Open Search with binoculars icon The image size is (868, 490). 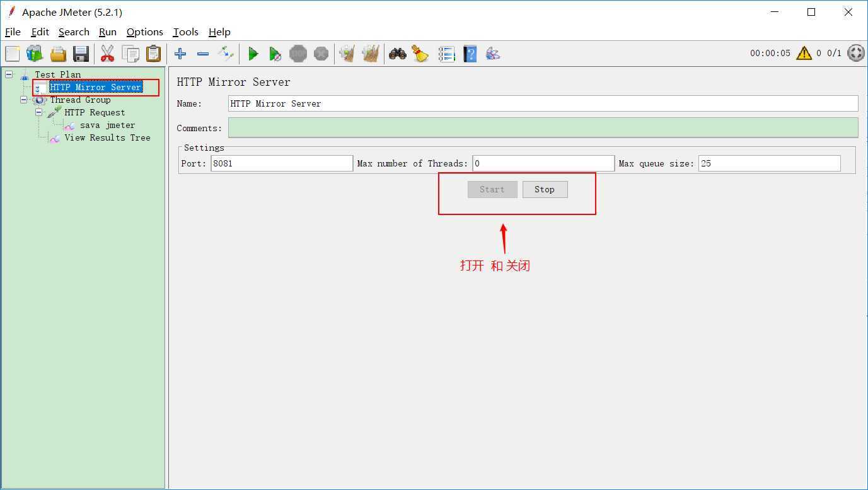pyautogui.click(x=397, y=54)
